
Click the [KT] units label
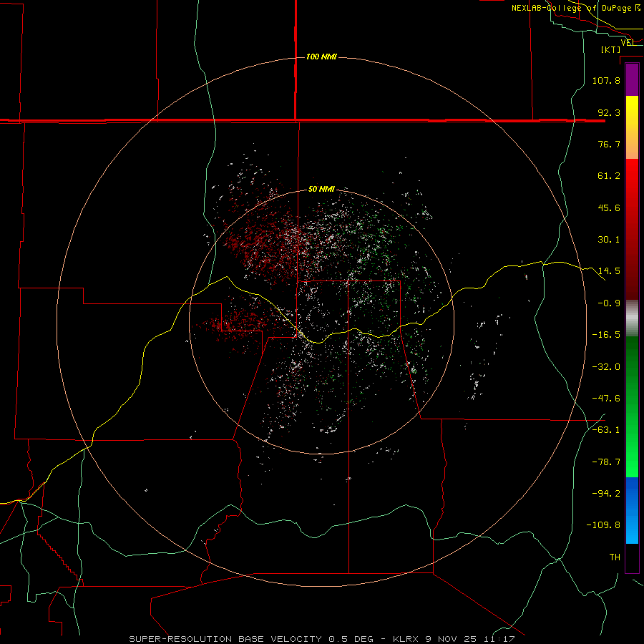[611, 49]
